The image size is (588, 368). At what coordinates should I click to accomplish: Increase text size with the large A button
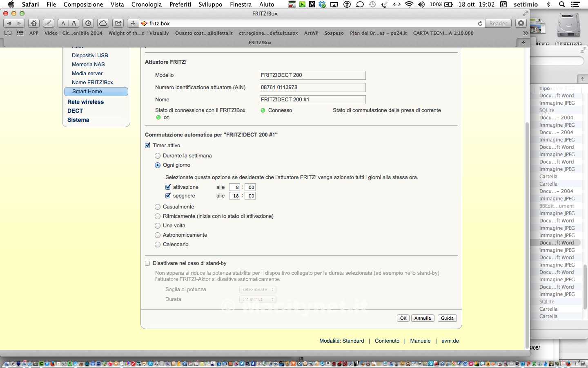[x=74, y=23]
